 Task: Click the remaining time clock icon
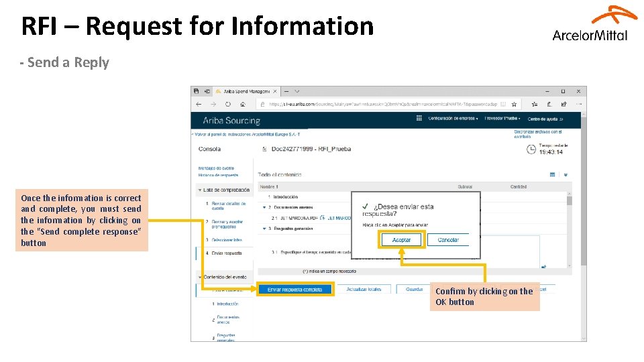531,149
